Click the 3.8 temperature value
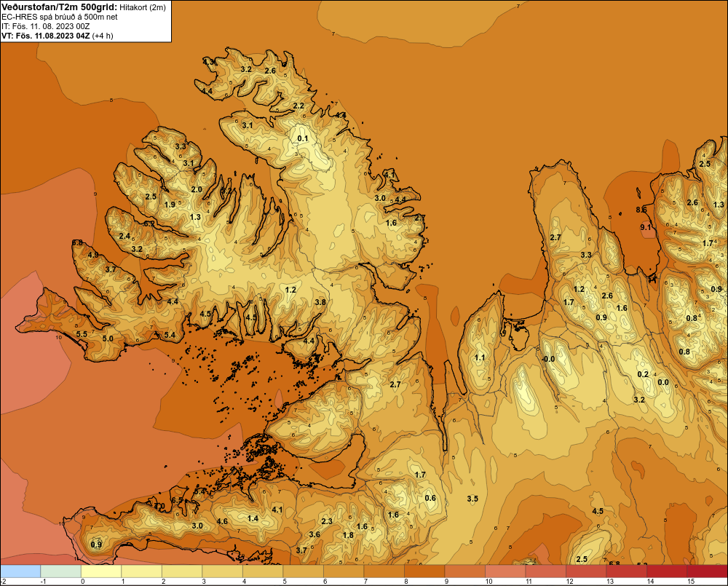This screenshot has width=728, height=586. (320, 302)
